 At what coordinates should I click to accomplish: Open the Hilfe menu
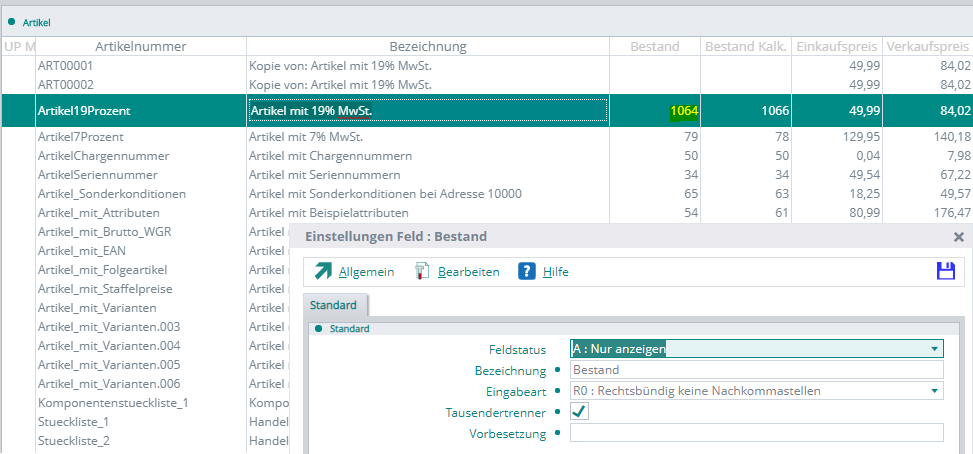(556, 272)
